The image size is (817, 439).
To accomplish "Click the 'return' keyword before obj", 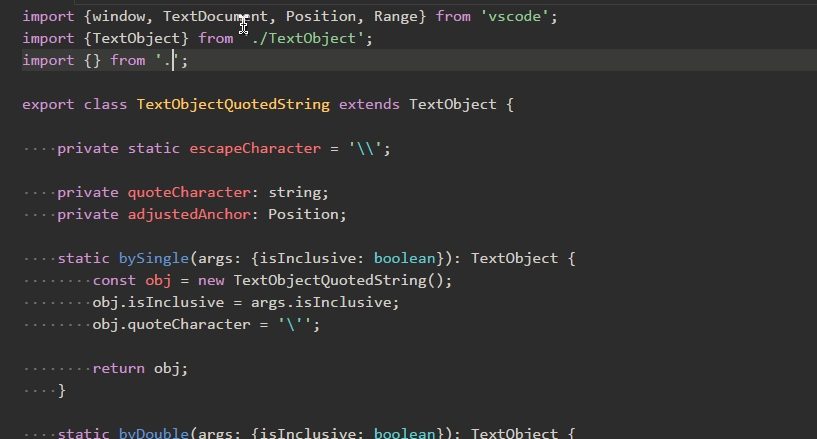I will 118,368.
